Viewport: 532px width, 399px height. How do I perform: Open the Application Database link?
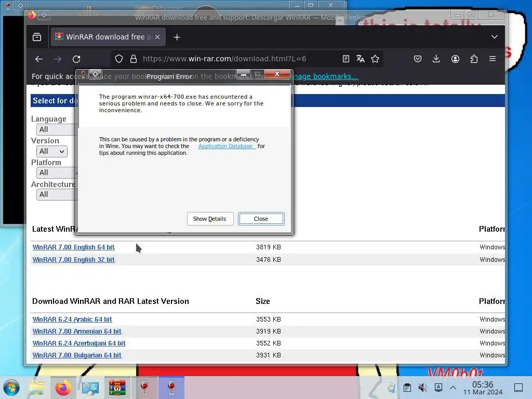click(227, 146)
